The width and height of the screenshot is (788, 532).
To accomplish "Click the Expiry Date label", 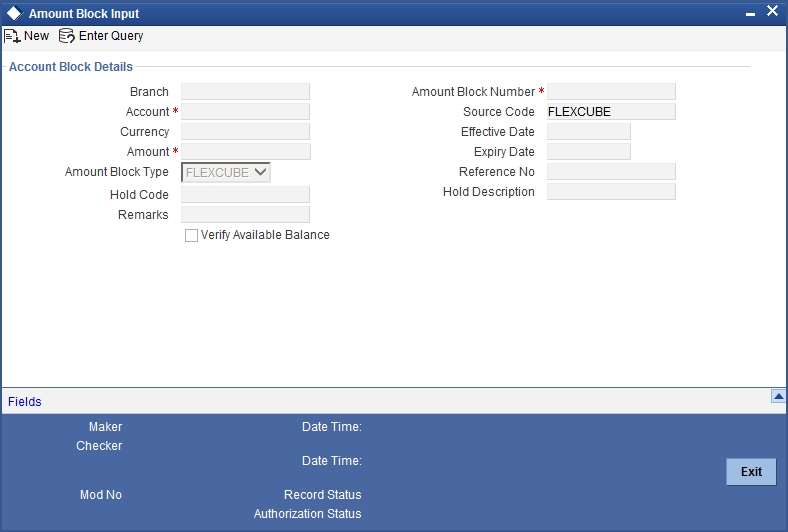I will click(504, 152).
